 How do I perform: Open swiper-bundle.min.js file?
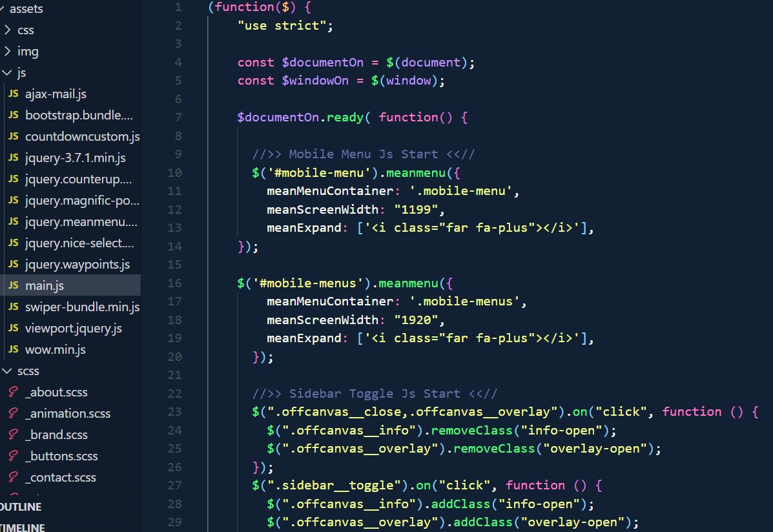(82, 307)
